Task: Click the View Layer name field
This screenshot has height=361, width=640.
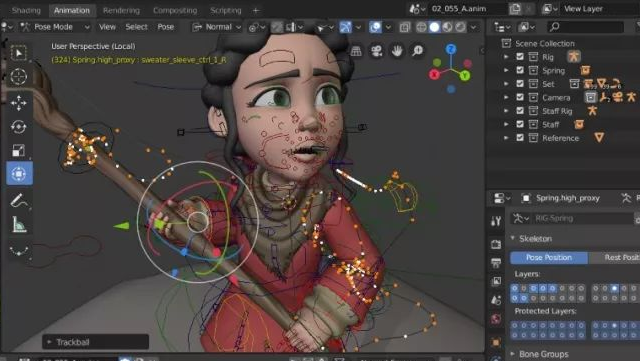Action: (600, 9)
